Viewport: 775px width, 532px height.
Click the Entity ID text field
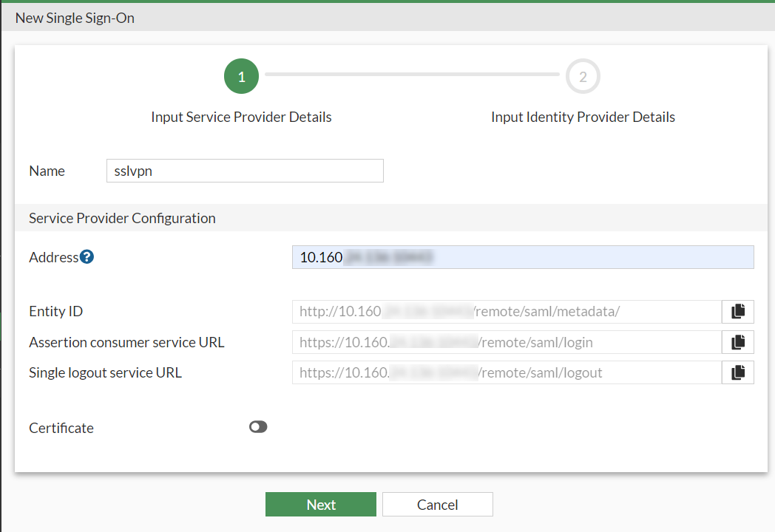pyautogui.click(x=507, y=312)
